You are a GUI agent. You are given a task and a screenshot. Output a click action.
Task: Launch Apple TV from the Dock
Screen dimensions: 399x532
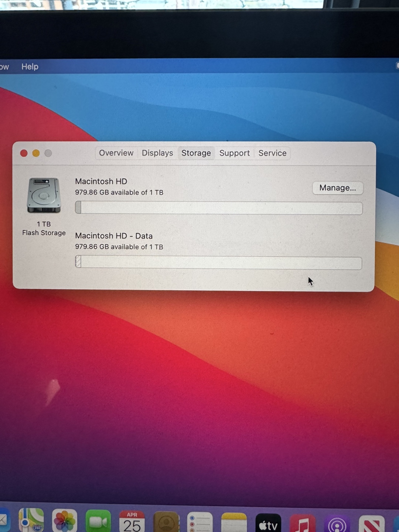[x=268, y=523]
